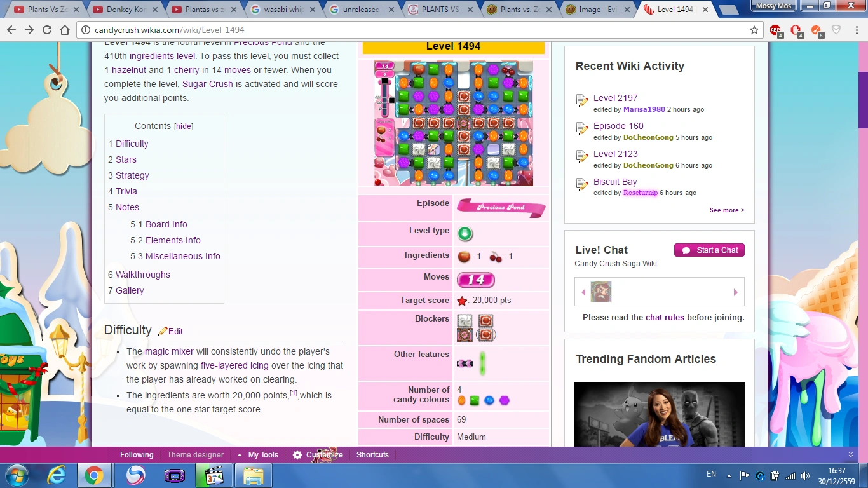Open Google Chrome from the taskbar

tap(94, 475)
